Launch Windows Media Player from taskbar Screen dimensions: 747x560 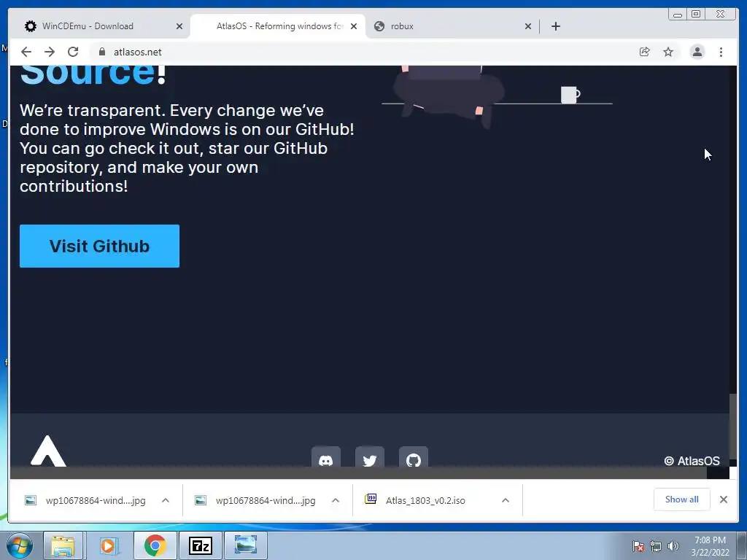[108, 545]
